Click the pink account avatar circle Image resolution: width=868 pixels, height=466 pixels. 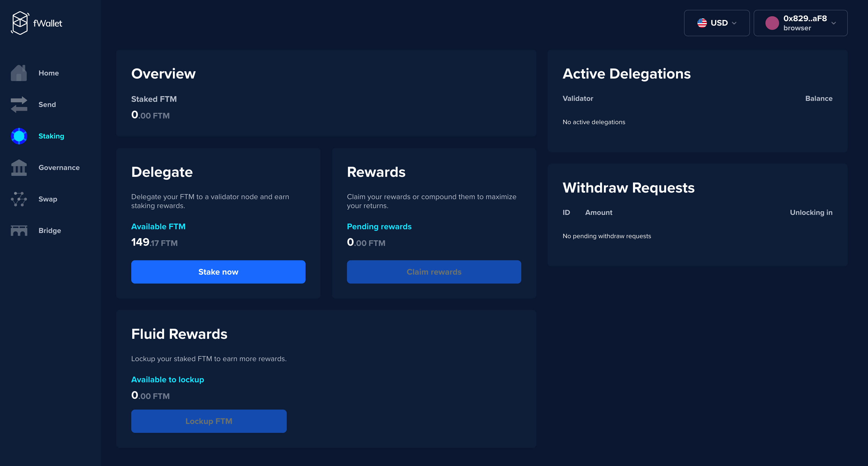click(x=772, y=23)
